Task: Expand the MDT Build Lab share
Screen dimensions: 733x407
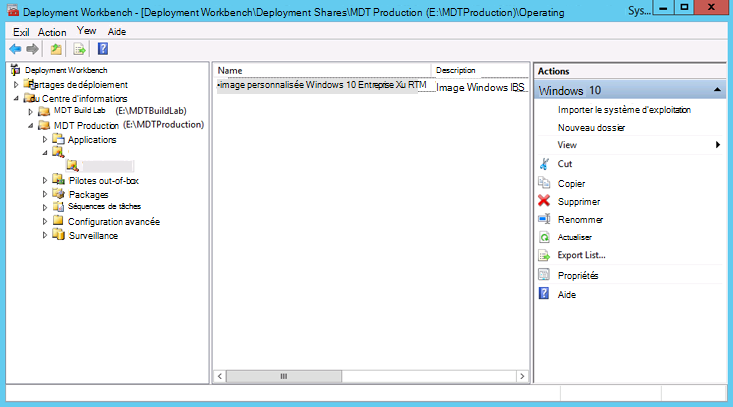Action: (30, 112)
